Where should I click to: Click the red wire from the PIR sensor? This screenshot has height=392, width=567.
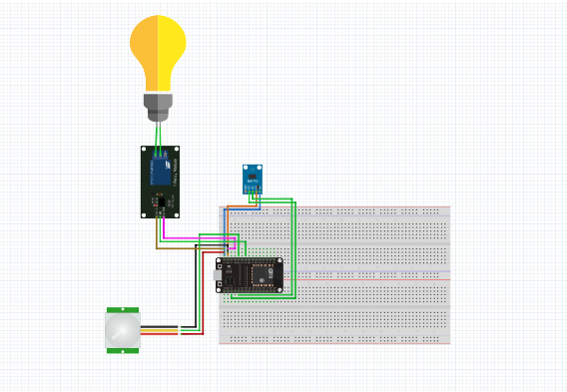click(x=203, y=292)
